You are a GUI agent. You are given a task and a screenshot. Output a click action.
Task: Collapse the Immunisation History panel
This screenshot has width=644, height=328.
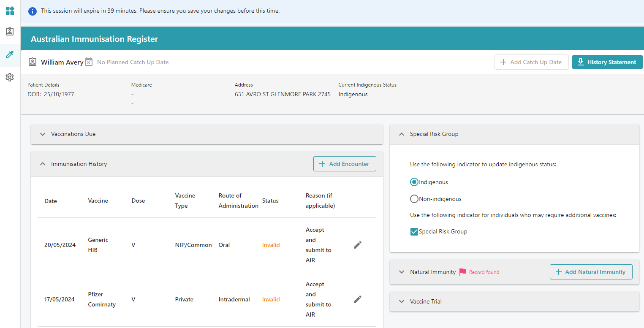coord(43,164)
